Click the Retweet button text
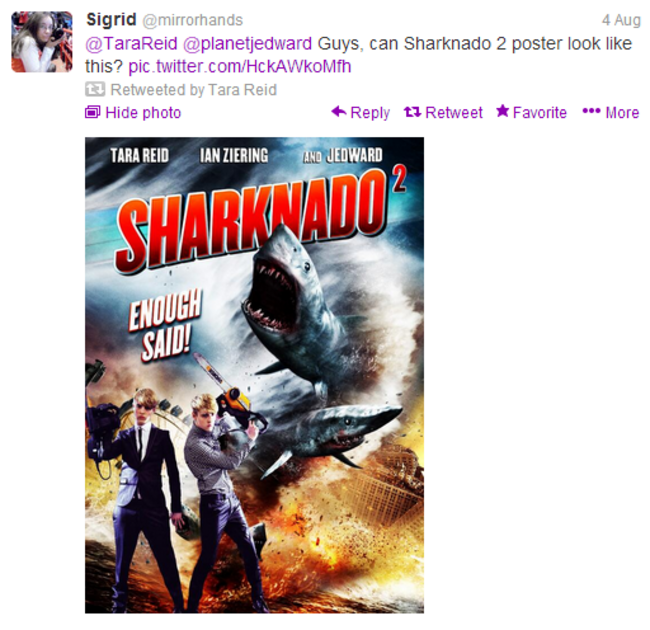 [x=454, y=112]
